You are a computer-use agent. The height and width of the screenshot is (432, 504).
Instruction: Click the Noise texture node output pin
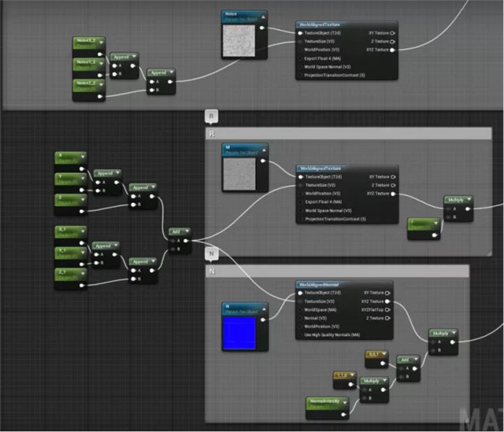point(262,28)
